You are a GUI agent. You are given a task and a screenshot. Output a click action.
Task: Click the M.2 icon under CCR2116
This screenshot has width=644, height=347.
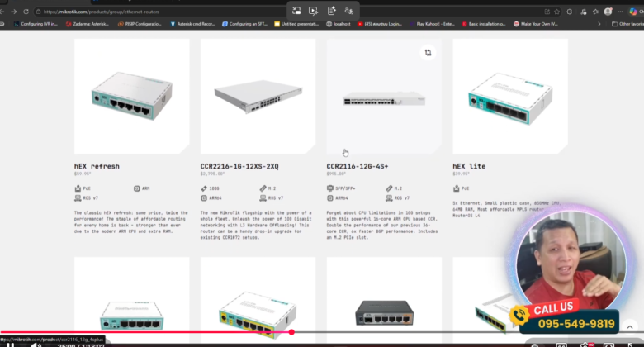coord(389,188)
